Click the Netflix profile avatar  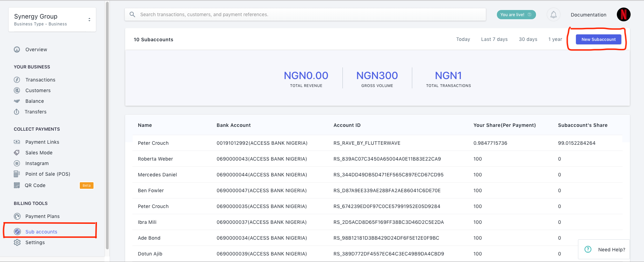[623, 14]
